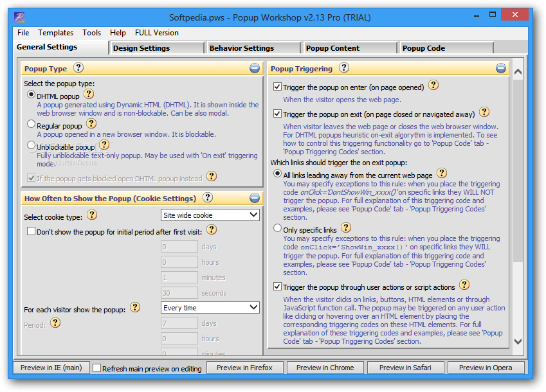Open help for Trigger on exit option
The height and width of the screenshot is (392, 546).
pos(484,112)
